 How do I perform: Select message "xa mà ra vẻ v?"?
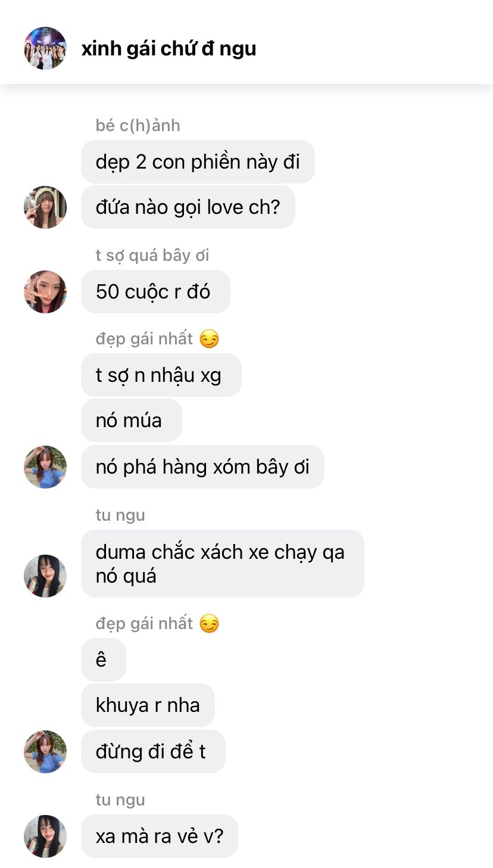(x=160, y=836)
